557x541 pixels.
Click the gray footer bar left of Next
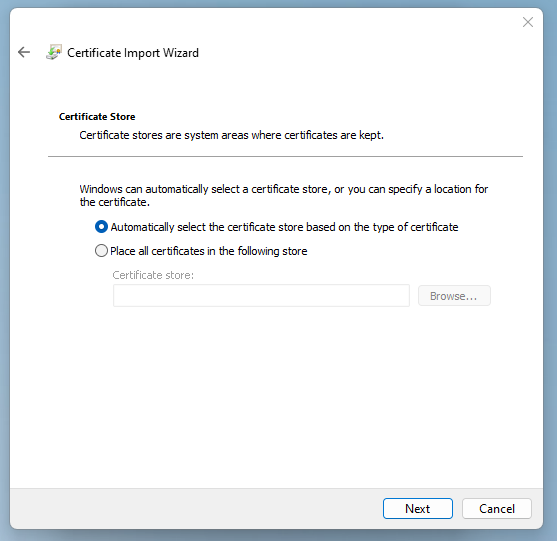(x=195, y=508)
